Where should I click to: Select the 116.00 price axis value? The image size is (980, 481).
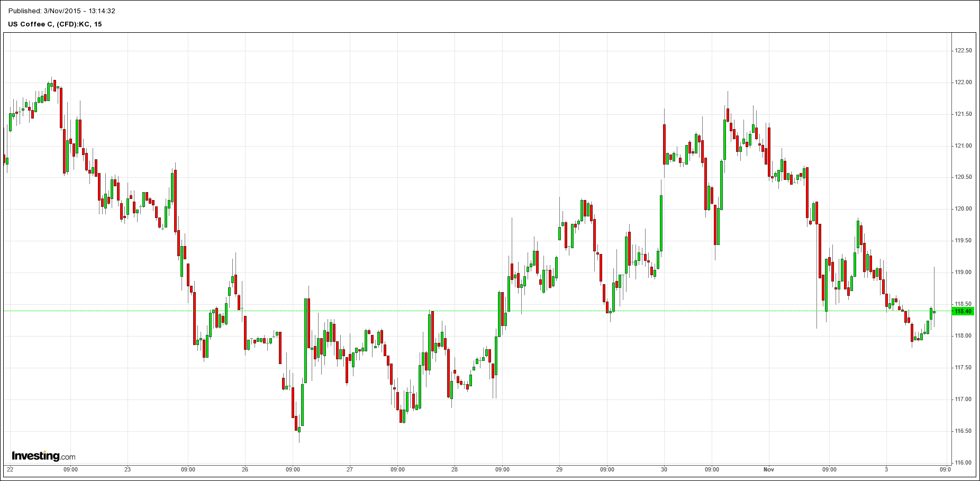click(x=963, y=463)
